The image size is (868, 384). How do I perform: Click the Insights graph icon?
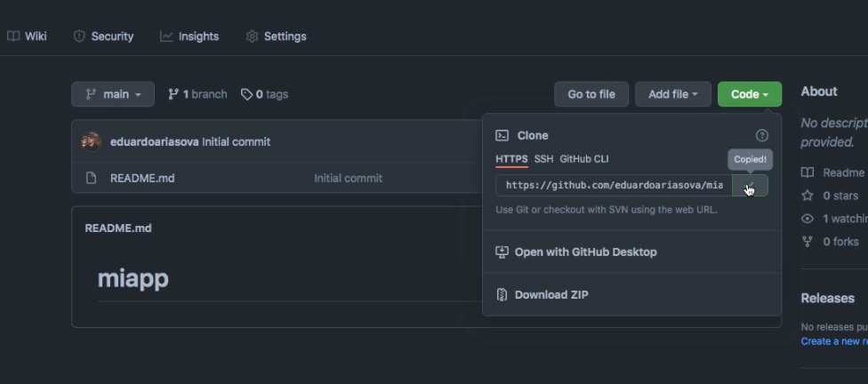pos(166,36)
